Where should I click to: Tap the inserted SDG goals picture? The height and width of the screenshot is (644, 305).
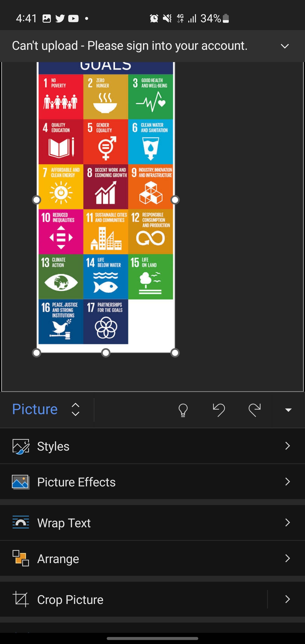[106, 207]
